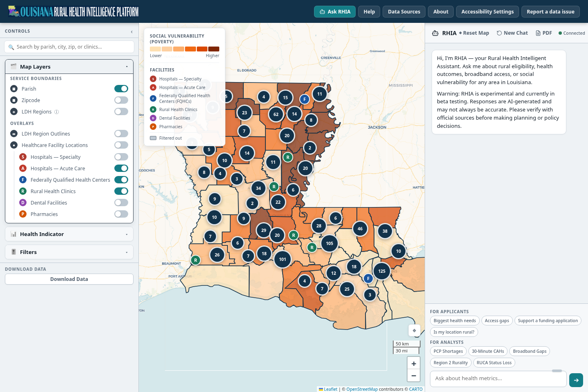588x392 pixels.
Task: Focus the Ask about health metrics input
Action: (498, 379)
